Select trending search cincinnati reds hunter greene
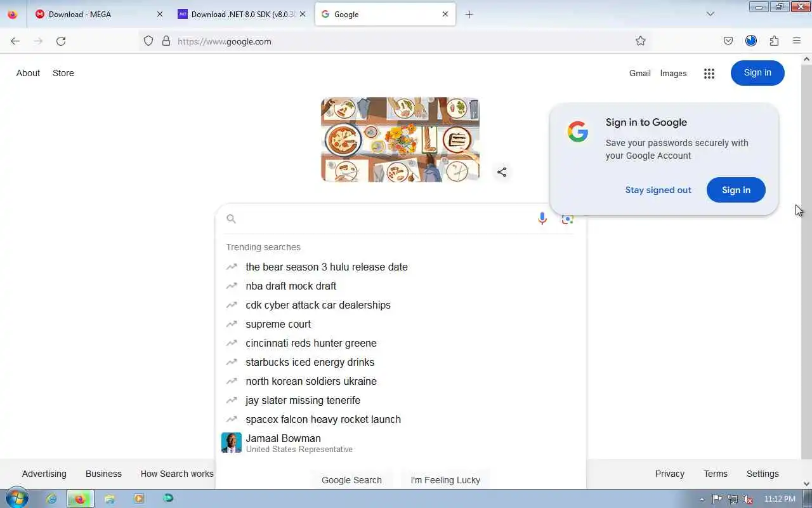812x508 pixels. (x=401, y=343)
